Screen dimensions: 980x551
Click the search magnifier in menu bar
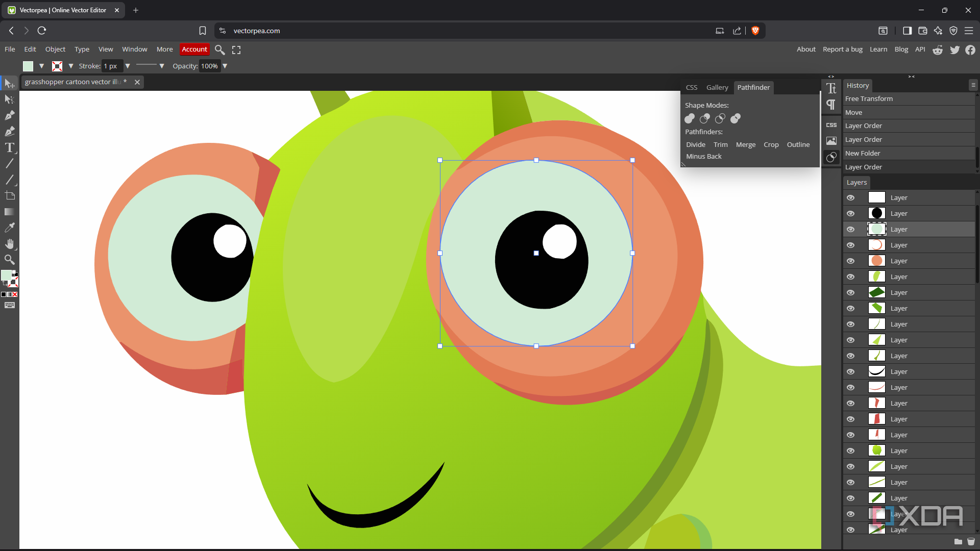point(220,49)
